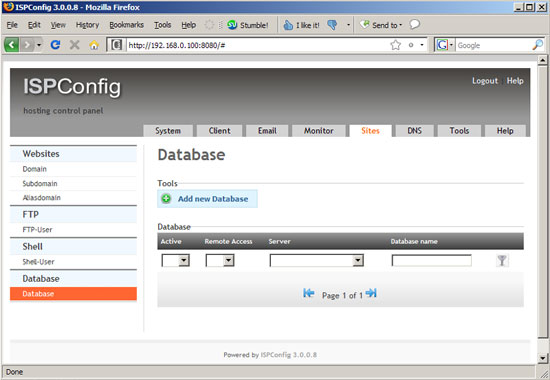Open the Active filter dropdown

pos(175,260)
